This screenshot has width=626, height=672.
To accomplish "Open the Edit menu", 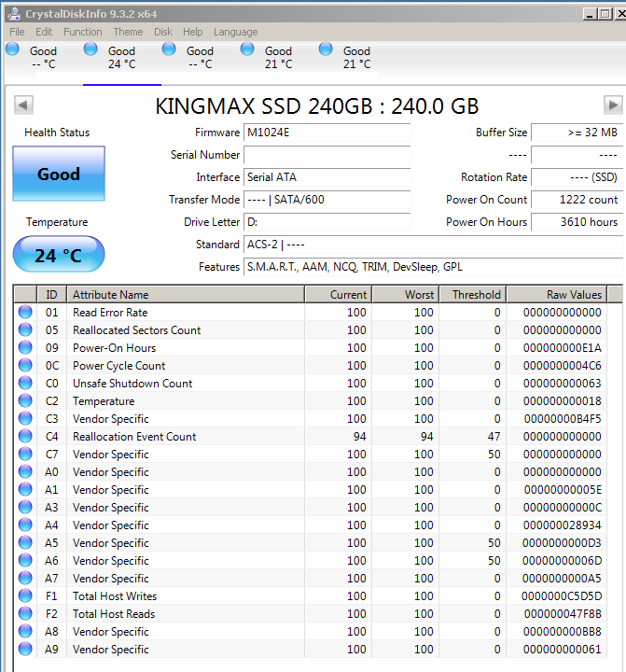I will (x=44, y=32).
